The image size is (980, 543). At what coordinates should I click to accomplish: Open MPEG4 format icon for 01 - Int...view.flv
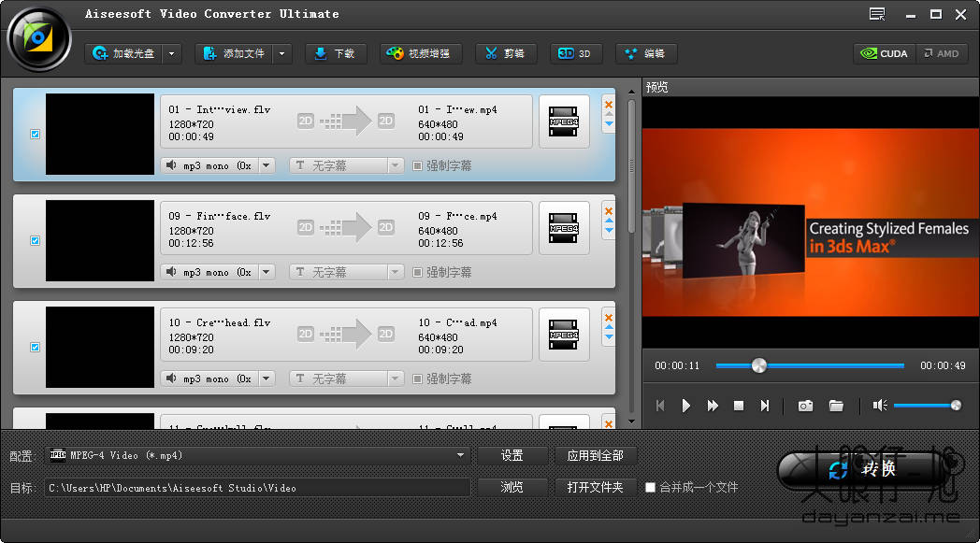click(x=564, y=121)
